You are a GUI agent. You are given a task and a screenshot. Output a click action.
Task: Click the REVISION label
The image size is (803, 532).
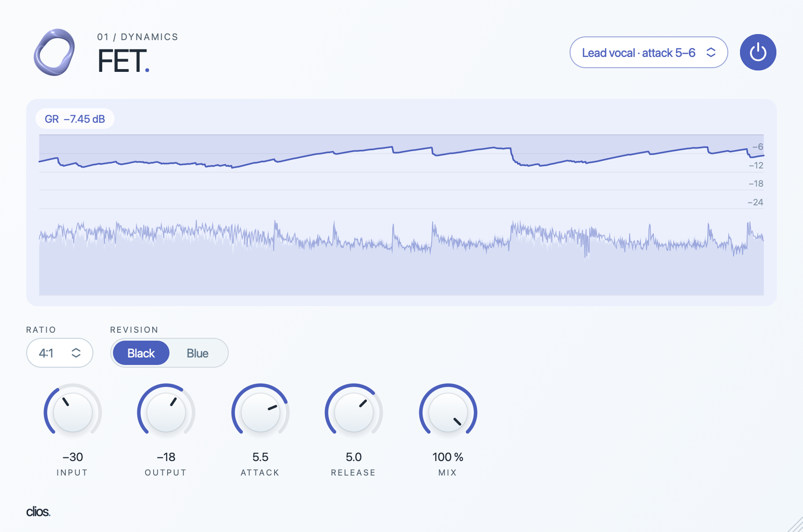[134, 329]
